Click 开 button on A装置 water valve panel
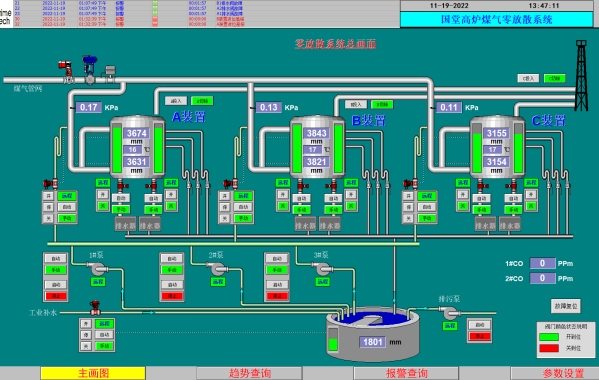The width and height of the screenshot is (599, 380). 48,196
